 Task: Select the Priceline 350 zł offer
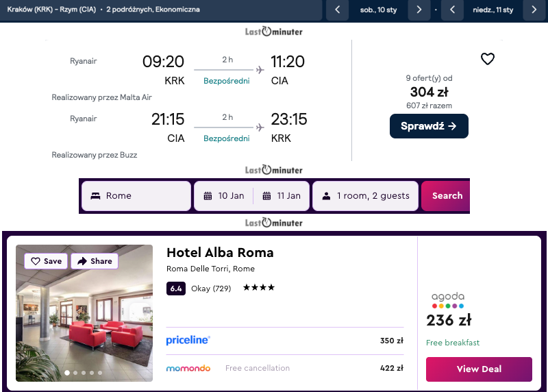(x=284, y=341)
